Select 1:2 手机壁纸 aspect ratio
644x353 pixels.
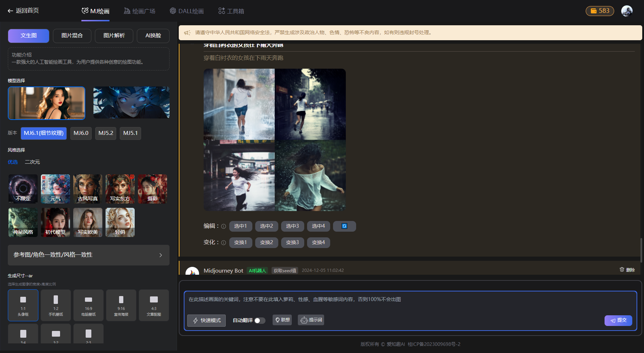(x=56, y=305)
